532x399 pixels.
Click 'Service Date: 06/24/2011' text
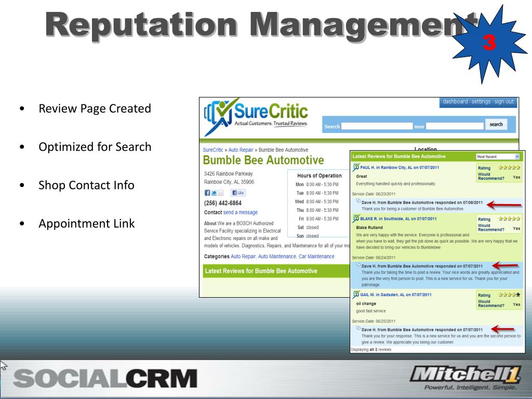coord(374,258)
